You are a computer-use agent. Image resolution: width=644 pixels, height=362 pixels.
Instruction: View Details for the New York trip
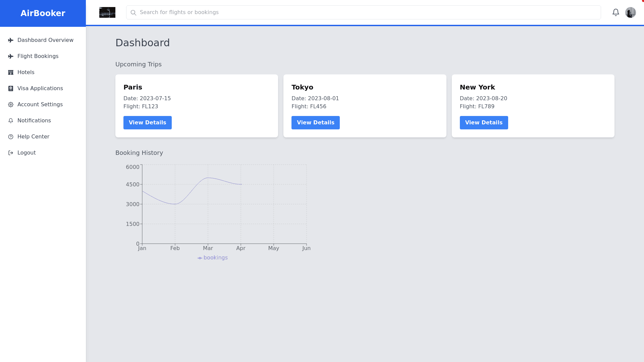pos(483,123)
